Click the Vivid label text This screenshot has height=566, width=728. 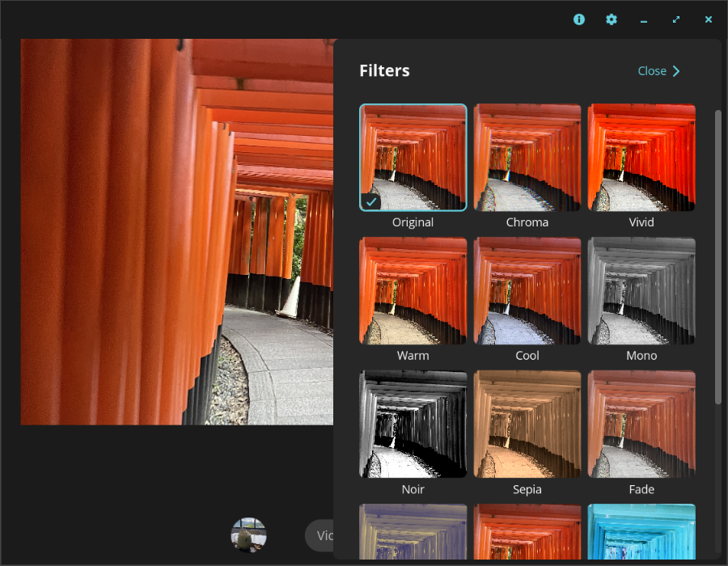coord(641,222)
